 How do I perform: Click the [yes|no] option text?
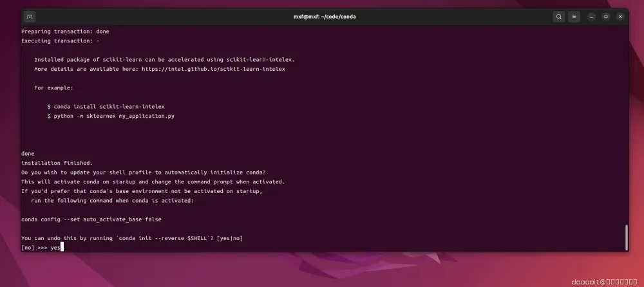click(x=230, y=238)
